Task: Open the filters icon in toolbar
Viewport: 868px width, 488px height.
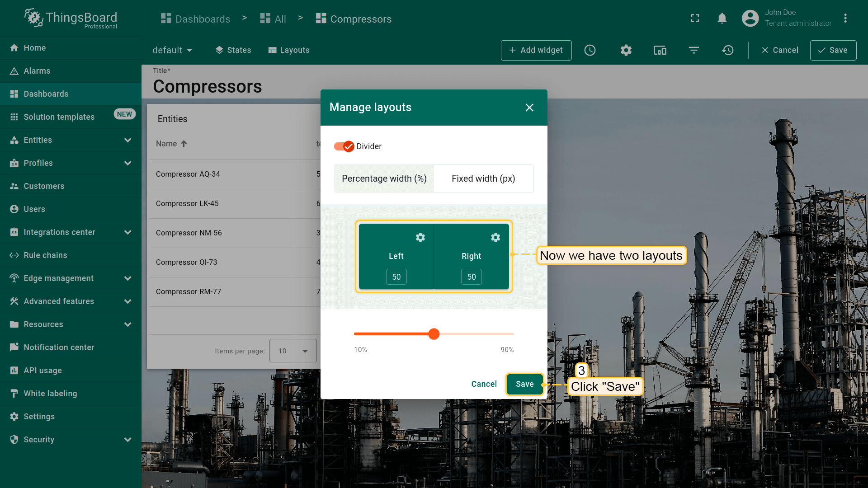Action: (694, 50)
